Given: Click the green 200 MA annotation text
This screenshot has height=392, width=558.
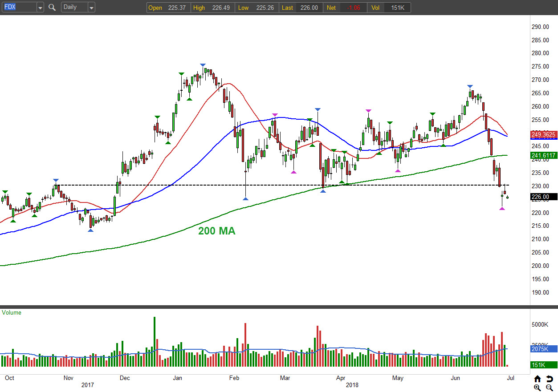Looking at the screenshot, I should pyautogui.click(x=216, y=231).
